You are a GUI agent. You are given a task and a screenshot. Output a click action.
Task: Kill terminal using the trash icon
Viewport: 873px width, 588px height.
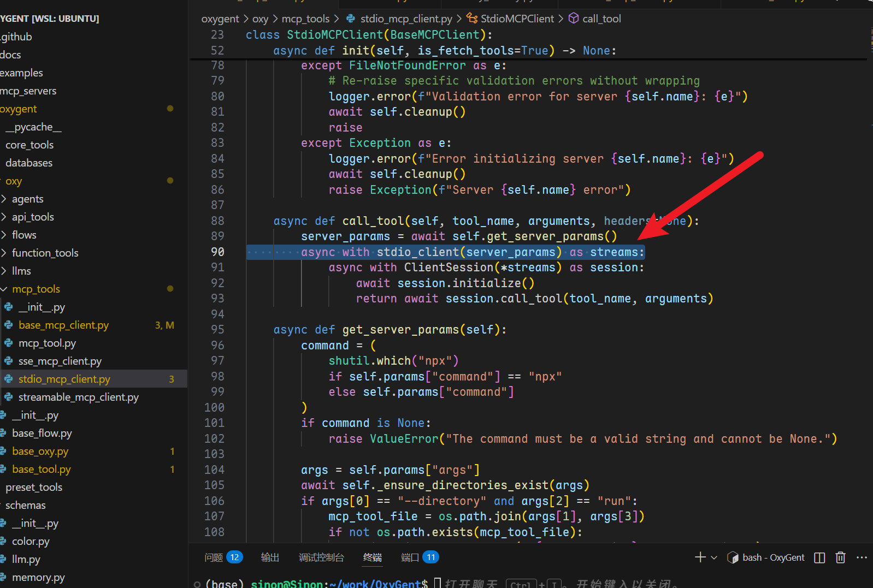click(840, 557)
